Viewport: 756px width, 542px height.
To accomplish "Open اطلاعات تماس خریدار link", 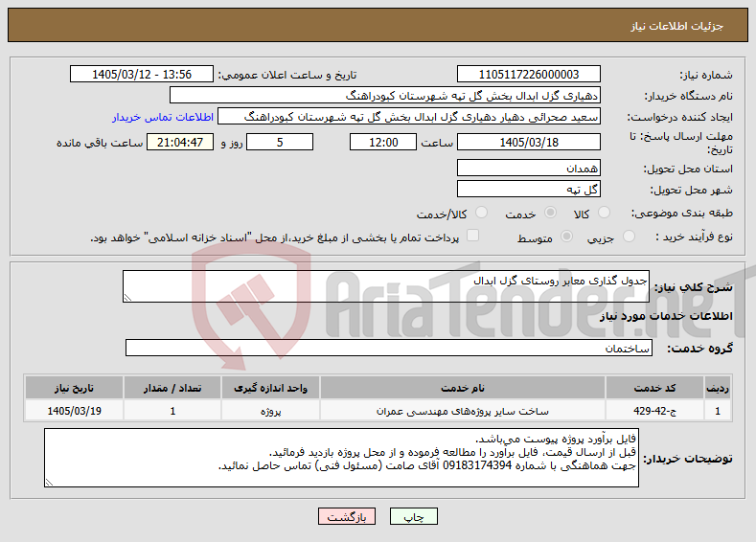I will (163, 117).
